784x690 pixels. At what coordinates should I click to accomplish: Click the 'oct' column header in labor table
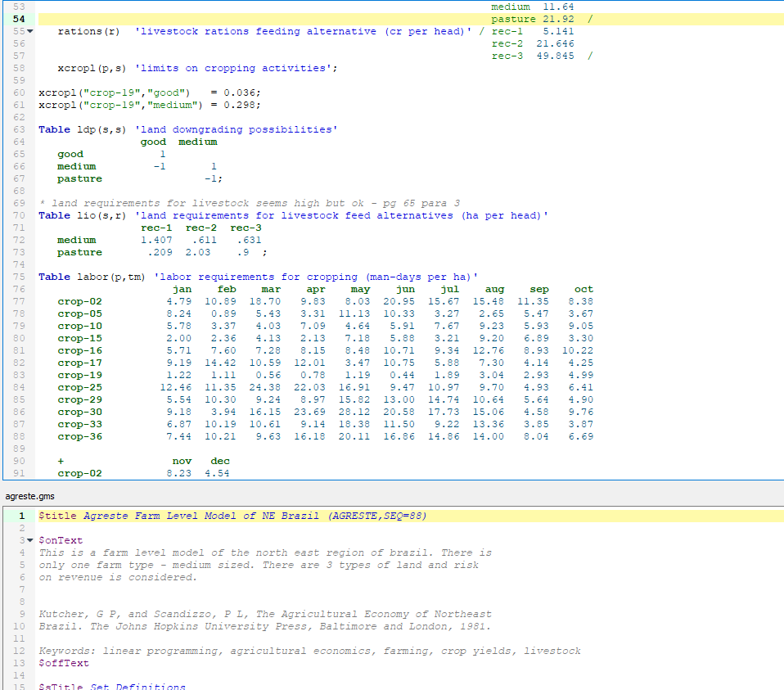point(583,289)
